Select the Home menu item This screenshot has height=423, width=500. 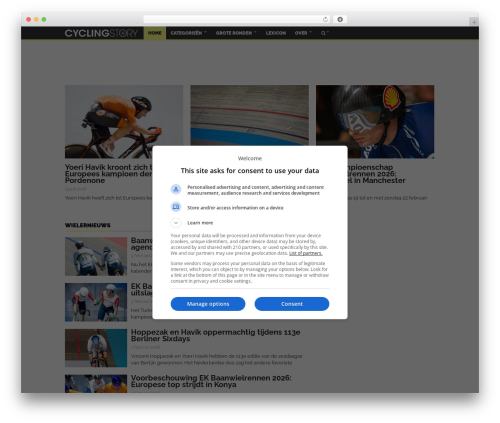155,33
